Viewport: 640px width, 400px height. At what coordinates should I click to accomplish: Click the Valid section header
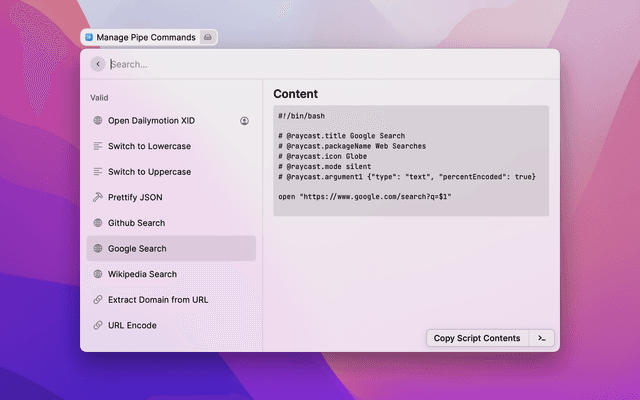point(99,98)
